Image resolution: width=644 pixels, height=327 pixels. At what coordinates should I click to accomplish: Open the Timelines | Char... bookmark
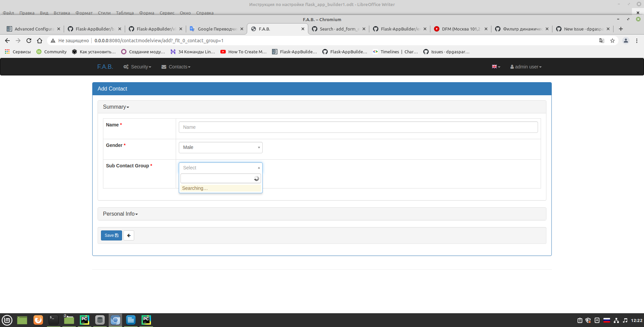click(395, 52)
